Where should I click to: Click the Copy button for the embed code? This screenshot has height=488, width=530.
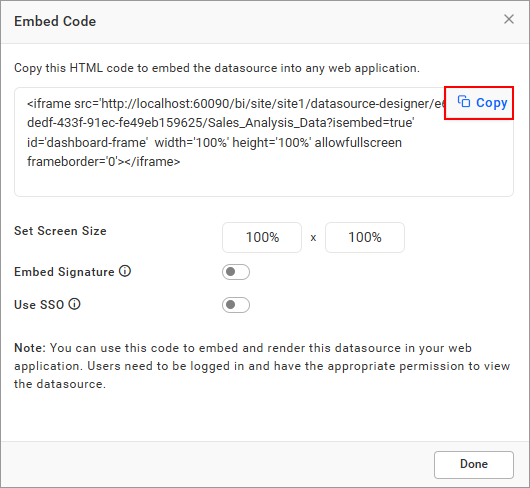[479, 103]
